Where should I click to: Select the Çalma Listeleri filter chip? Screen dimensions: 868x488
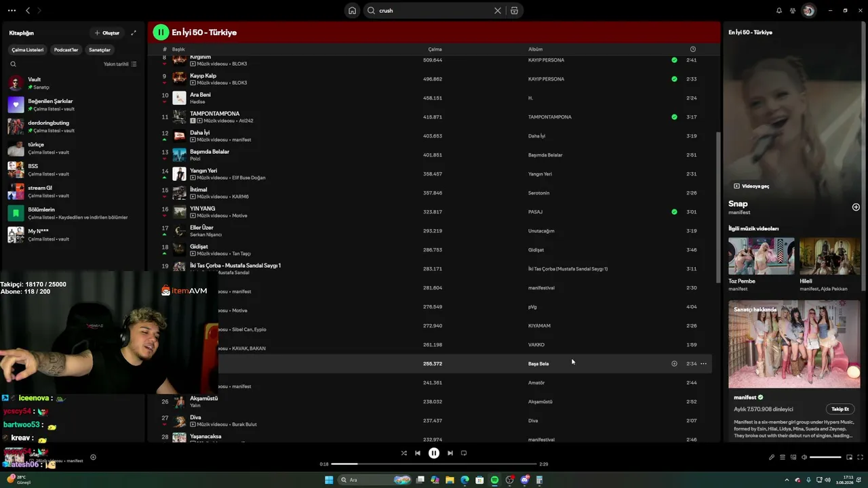(x=28, y=49)
